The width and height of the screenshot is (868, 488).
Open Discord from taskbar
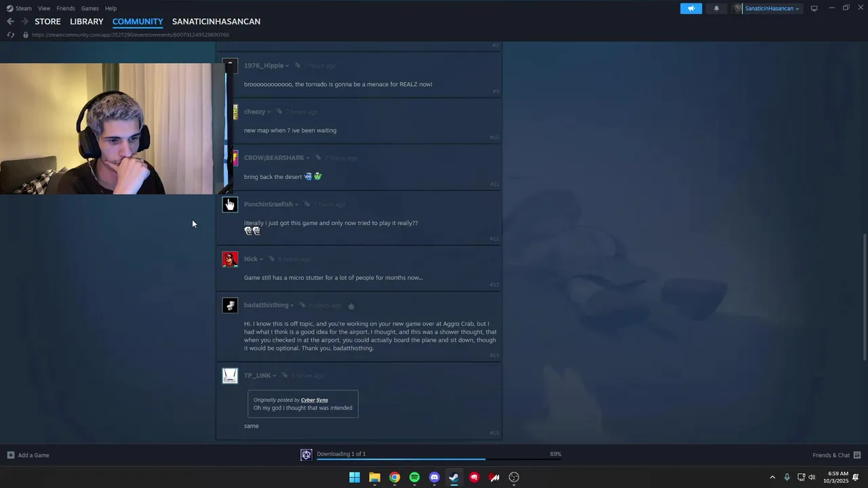point(435,477)
